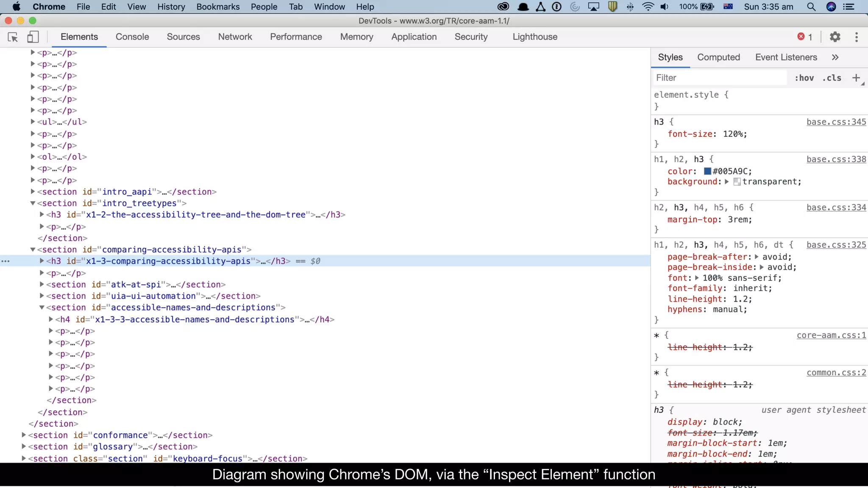Image resolution: width=868 pixels, height=488 pixels.
Task: Open the AirPlay display icon
Action: click(593, 6)
